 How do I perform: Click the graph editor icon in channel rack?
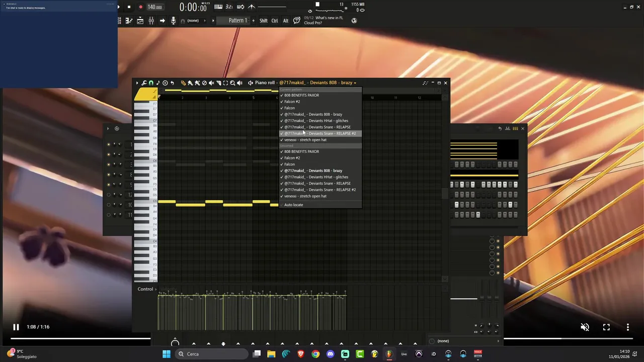point(508,129)
